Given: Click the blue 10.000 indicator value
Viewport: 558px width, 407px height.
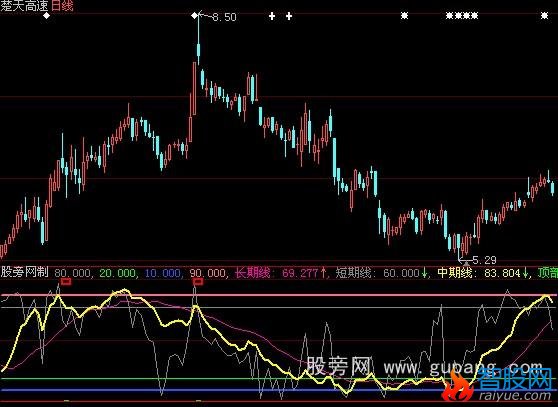Looking at the screenshot, I should point(163,273).
